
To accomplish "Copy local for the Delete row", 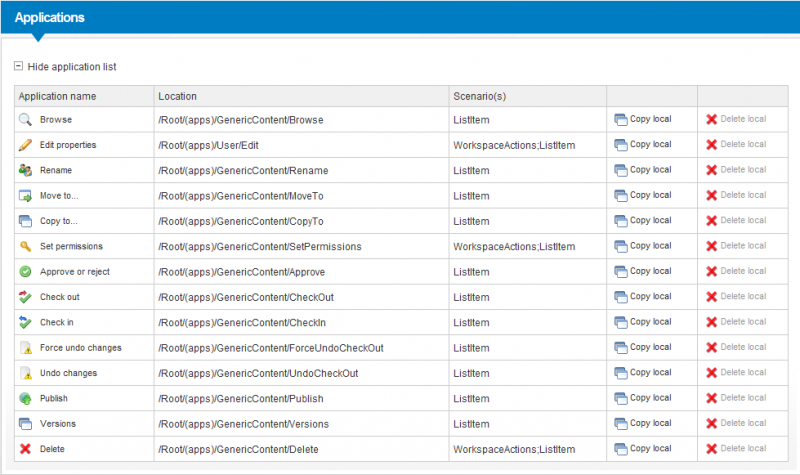I will tap(643, 448).
